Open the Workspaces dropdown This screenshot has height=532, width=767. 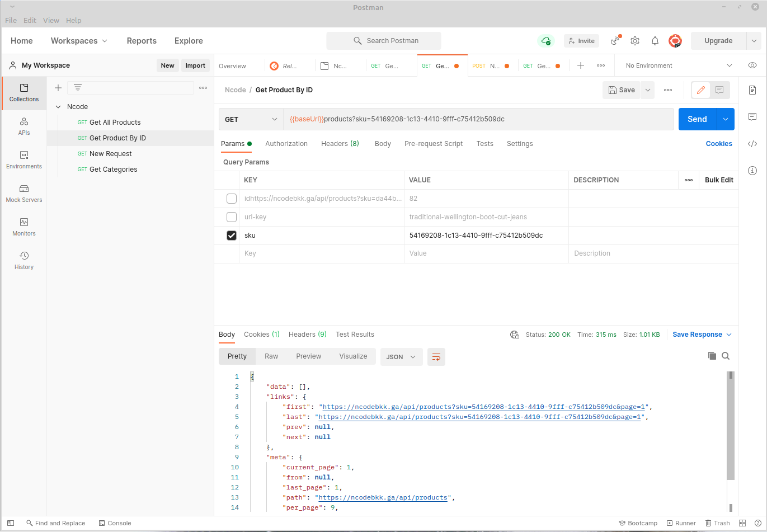79,41
